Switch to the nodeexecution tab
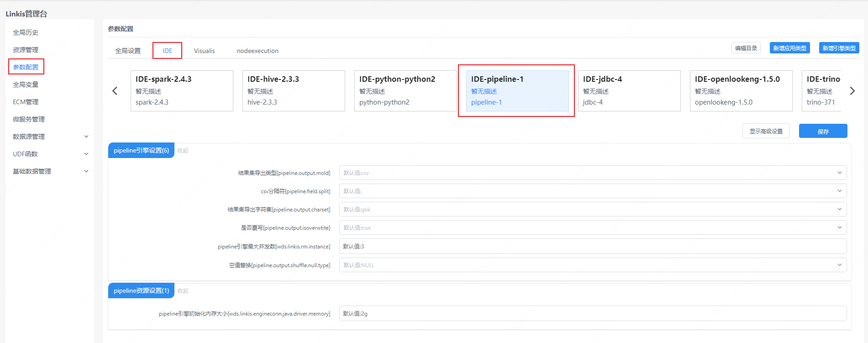The image size is (868, 343). (258, 51)
